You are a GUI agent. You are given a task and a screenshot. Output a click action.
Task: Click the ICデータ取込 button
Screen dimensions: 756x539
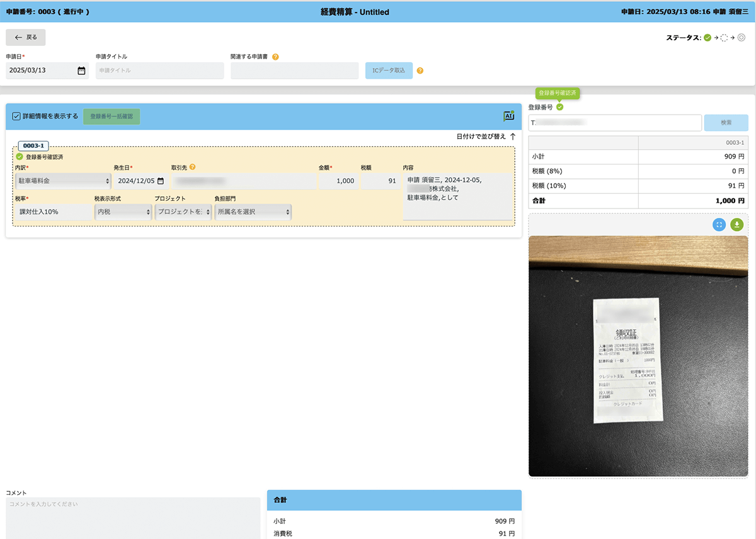[x=389, y=71]
